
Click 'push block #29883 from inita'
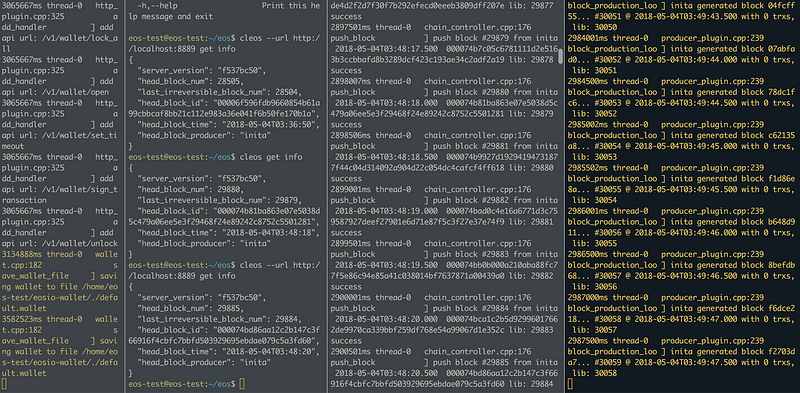[495, 254]
